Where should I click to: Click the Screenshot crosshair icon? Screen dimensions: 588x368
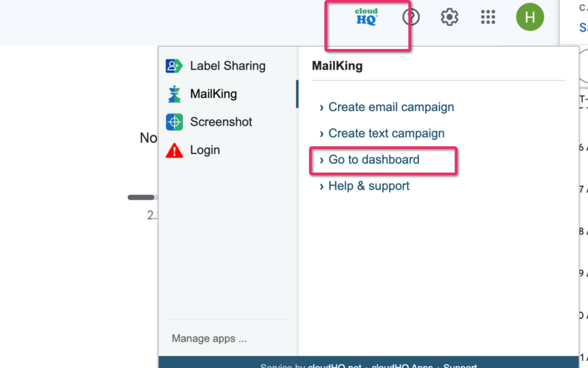174,122
